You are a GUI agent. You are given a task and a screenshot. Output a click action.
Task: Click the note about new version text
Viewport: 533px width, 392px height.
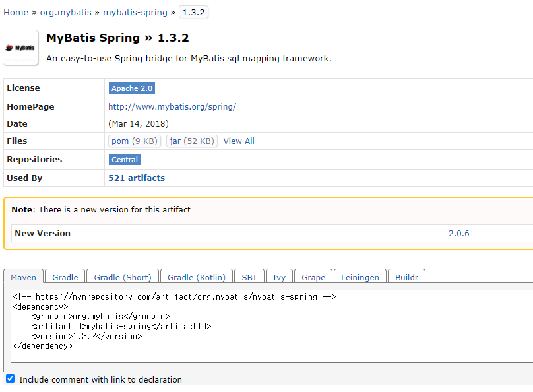101,209
